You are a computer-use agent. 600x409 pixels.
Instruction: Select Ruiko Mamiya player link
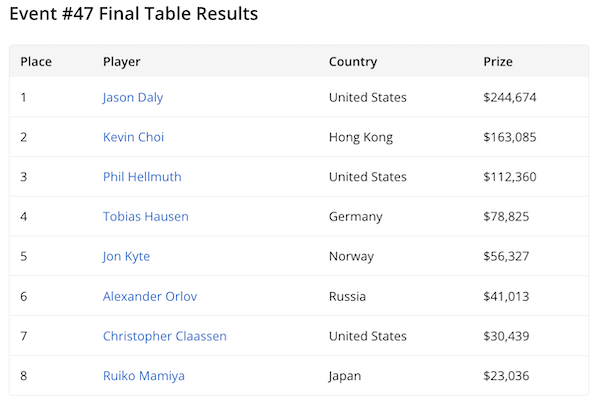tap(143, 376)
